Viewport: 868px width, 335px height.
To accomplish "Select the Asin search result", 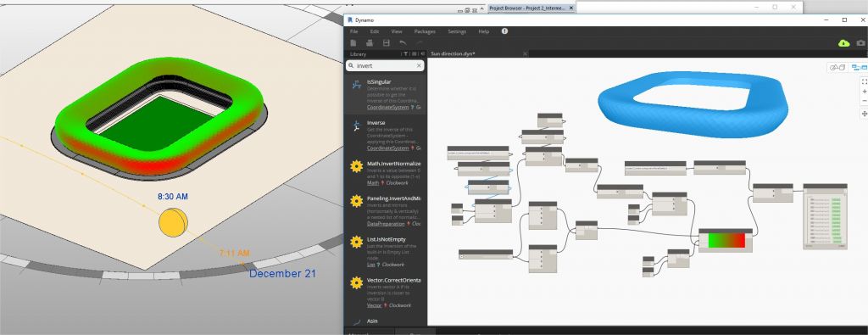I will 386,321.
